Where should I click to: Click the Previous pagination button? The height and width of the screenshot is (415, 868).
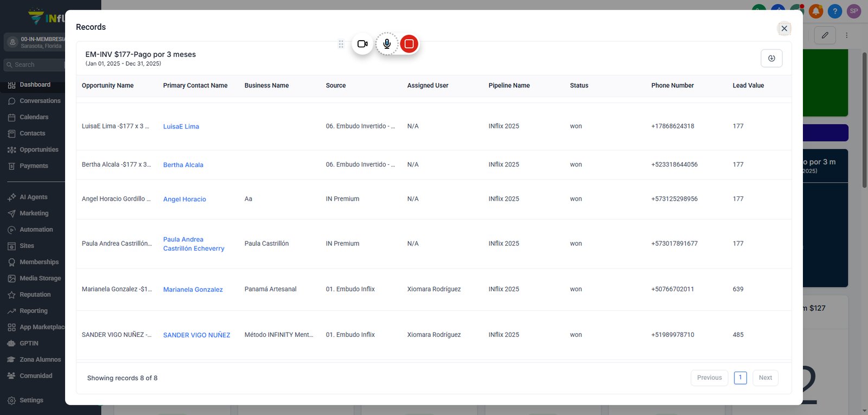710,378
